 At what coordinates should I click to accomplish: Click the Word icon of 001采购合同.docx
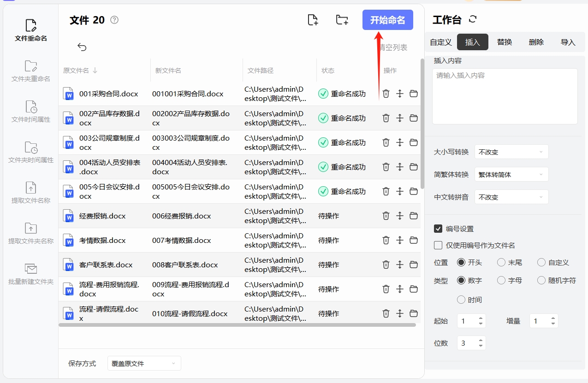pyautogui.click(x=68, y=94)
